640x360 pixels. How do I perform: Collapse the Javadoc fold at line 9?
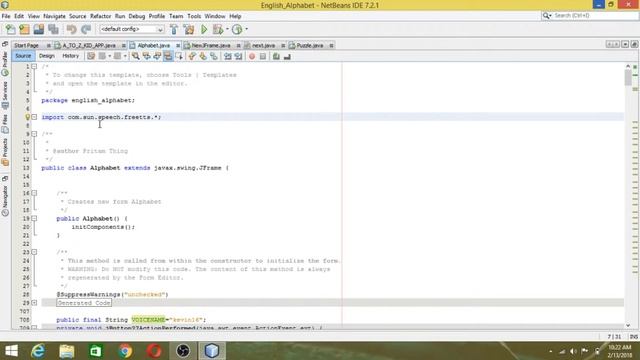[x=34, y=134]
